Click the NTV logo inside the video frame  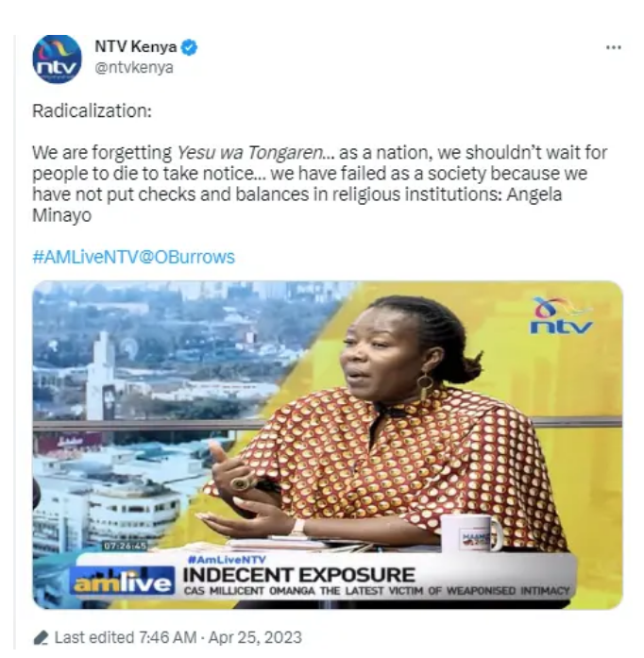[x=562, y=315]
